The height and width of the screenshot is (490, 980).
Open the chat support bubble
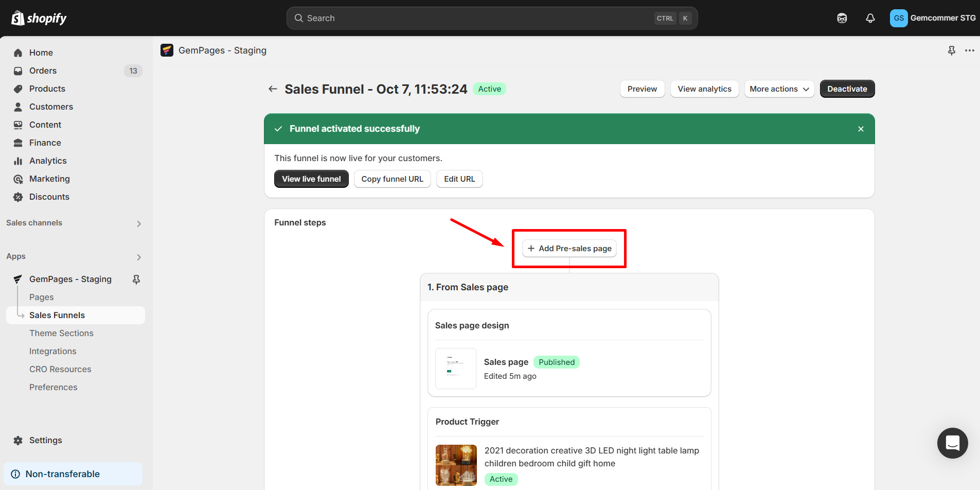(x=952, y=443)
